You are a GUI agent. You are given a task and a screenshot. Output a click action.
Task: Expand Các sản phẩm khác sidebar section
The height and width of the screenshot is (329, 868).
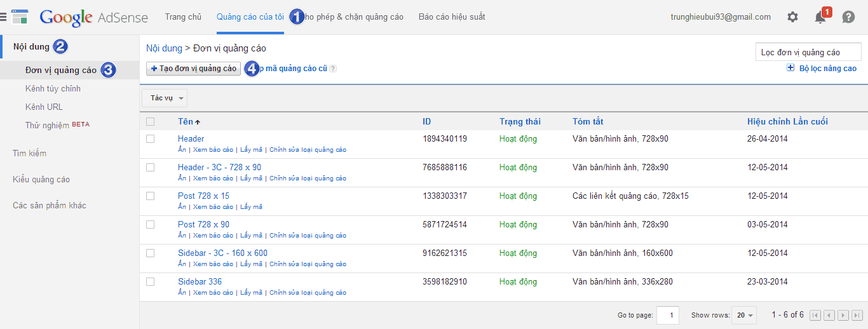50,205
